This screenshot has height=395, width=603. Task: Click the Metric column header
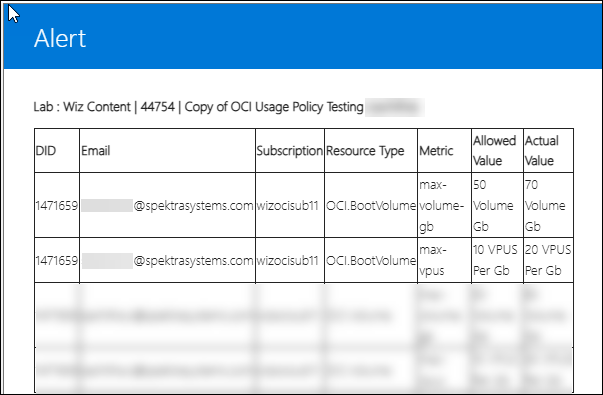(436, 150)
